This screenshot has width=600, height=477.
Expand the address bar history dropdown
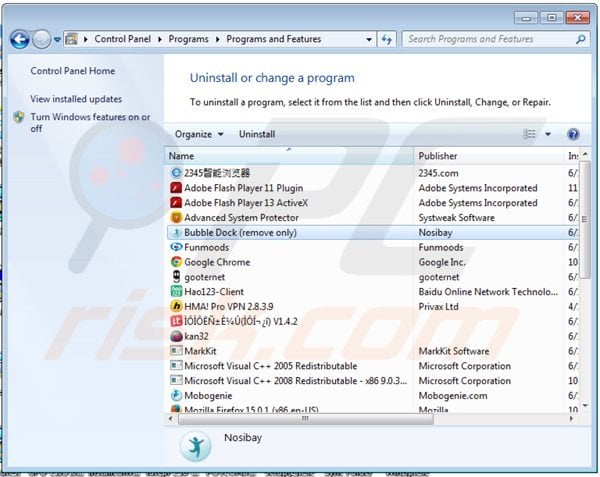click(x=369, y=39)
